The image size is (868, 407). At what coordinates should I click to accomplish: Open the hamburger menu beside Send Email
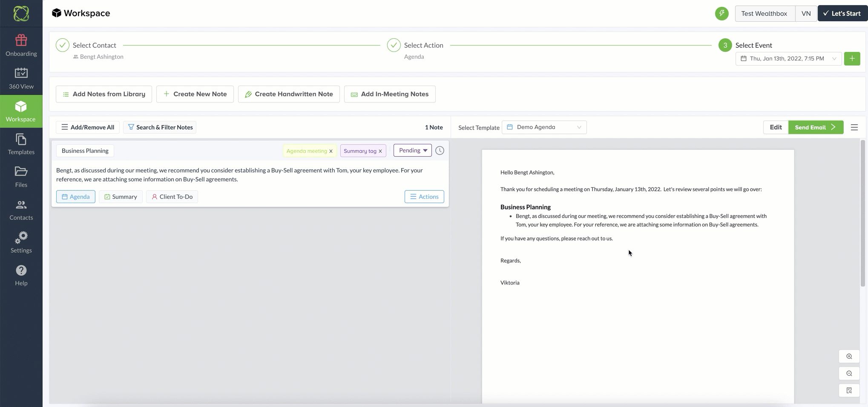point(854,127)
